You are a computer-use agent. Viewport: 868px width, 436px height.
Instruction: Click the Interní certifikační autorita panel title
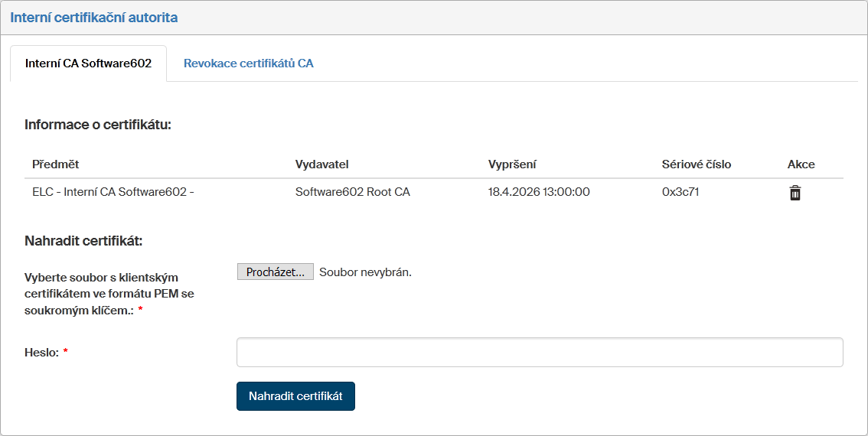93,18
